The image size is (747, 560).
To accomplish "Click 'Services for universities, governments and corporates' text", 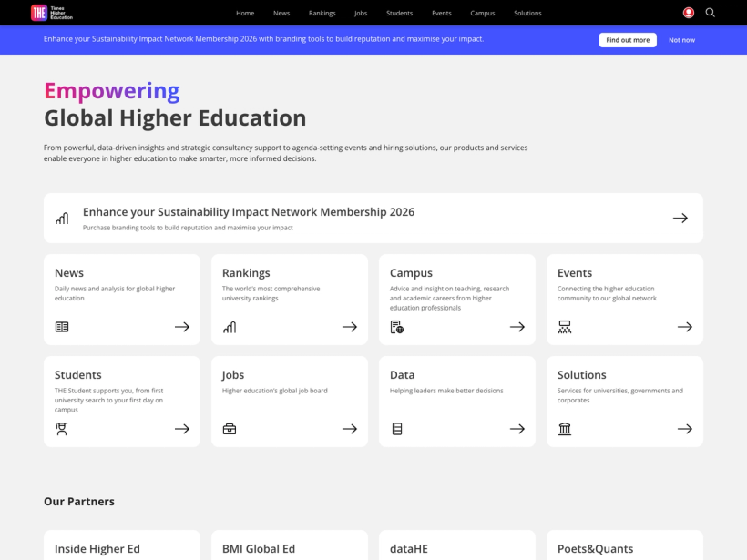I will [620, 395].
